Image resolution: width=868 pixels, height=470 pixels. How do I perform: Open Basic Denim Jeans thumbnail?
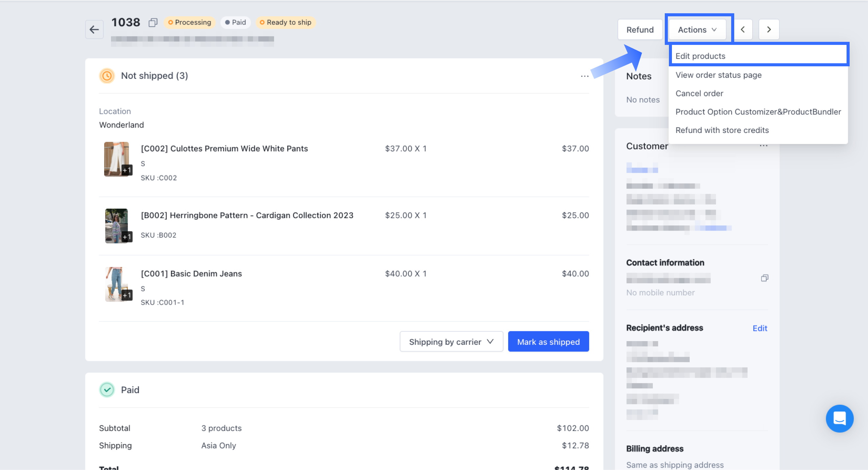(117, 284)
